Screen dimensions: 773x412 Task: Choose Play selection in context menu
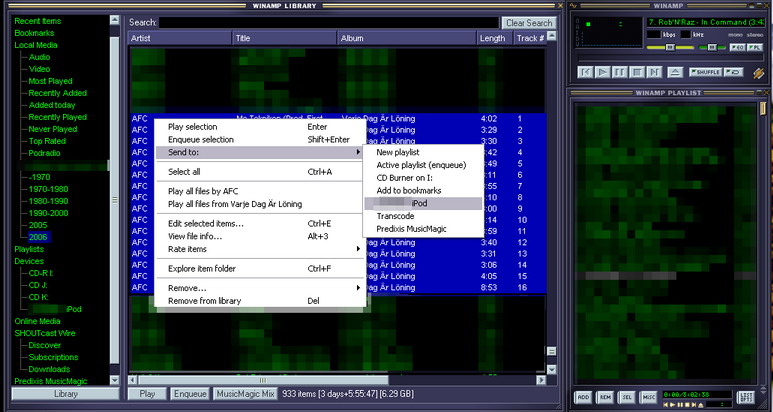(260, 127)
